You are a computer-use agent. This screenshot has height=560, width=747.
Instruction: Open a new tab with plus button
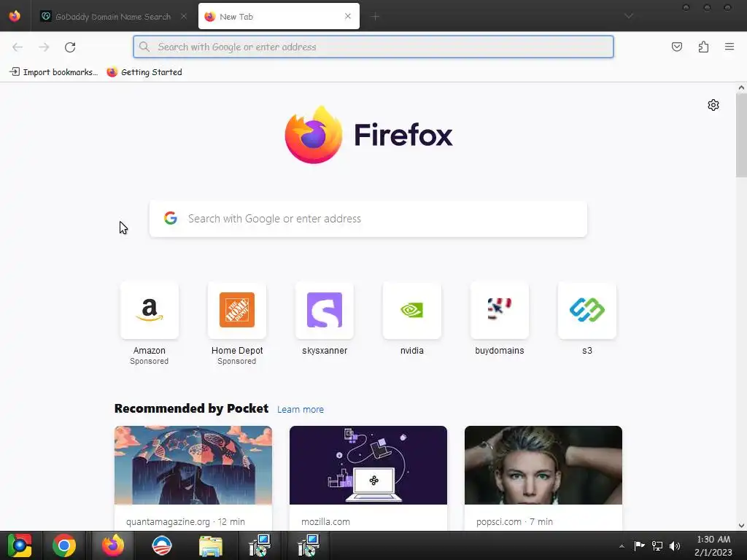tap(375, 17)
